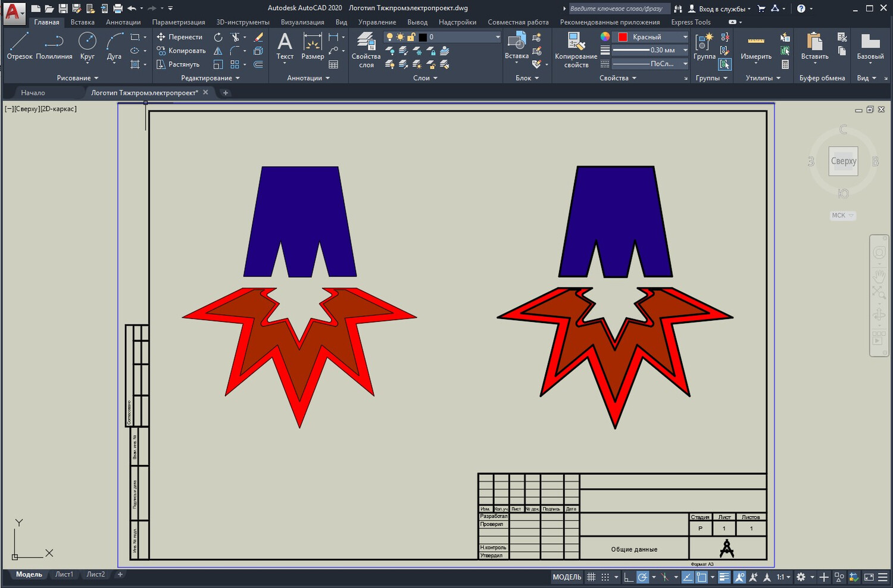Close the Логотип Тяжпромэлектропроект file tab
Image resolution: width=893 pixels, height=588 pixels.
(x=205, y=92)
